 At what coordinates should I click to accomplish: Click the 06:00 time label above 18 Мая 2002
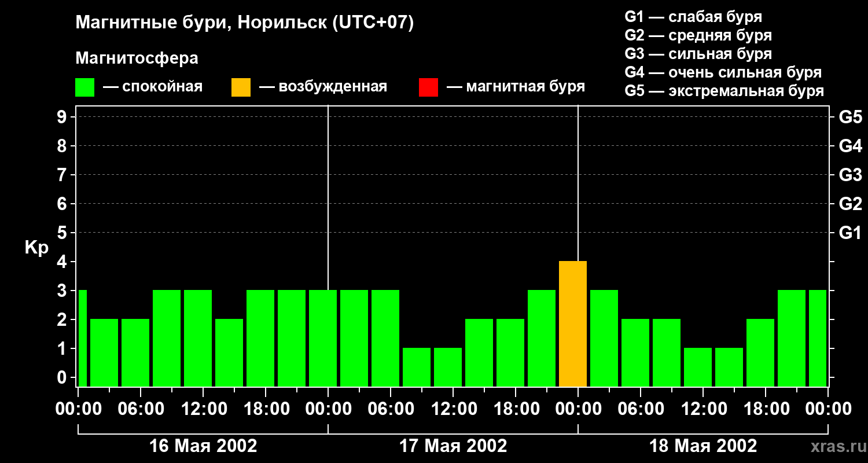pyautogui.click(x=641, y=409)
